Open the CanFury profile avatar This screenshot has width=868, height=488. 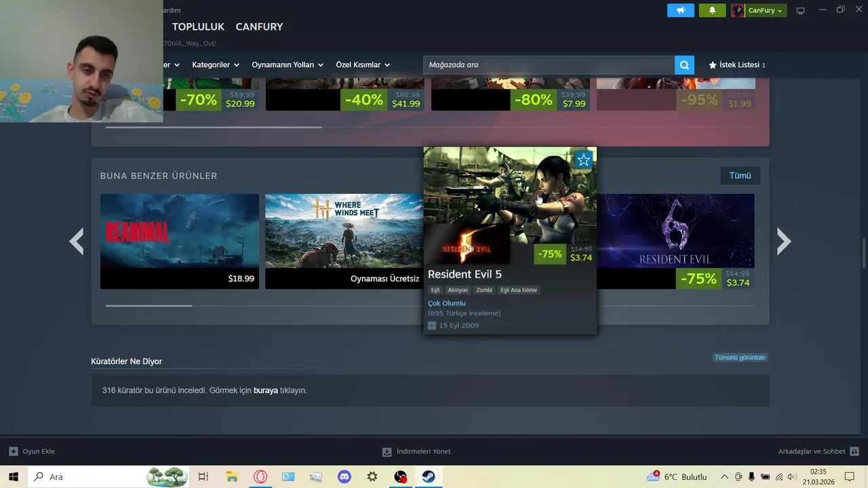pos(738,10)
